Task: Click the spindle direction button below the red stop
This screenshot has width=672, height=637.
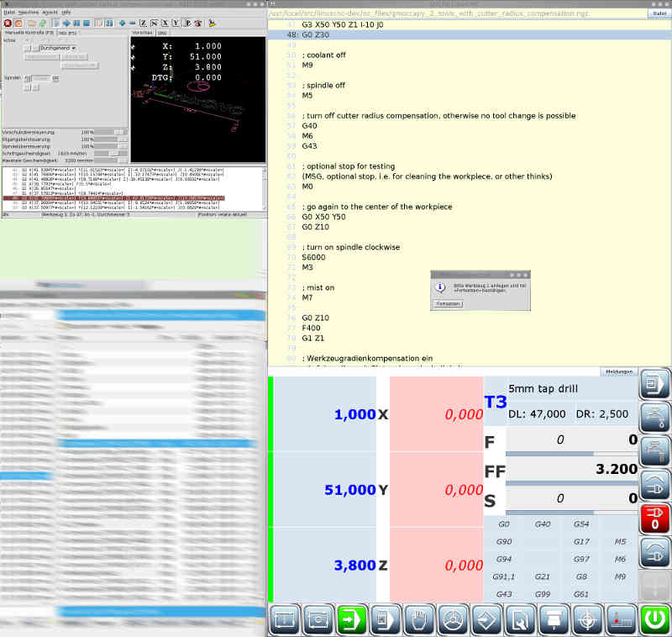Action: click(654, 553)
